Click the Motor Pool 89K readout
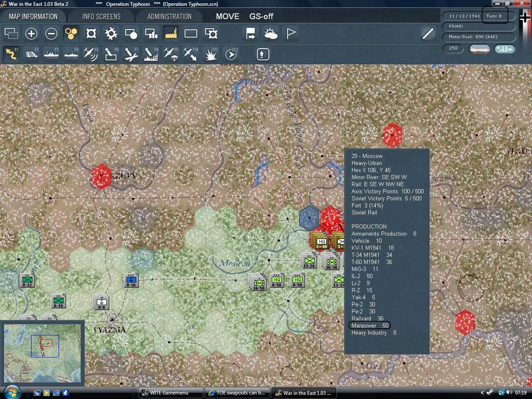 pos(479,37)
